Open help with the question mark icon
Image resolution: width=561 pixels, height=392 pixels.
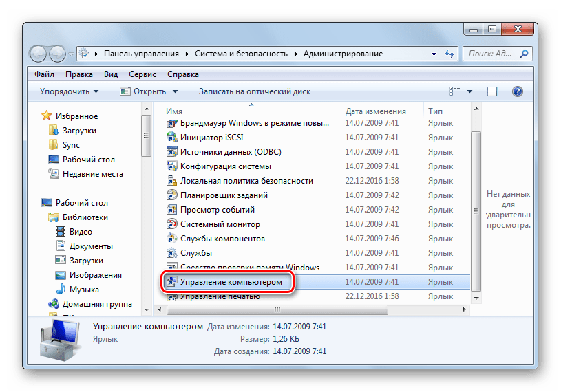point(518,91)
